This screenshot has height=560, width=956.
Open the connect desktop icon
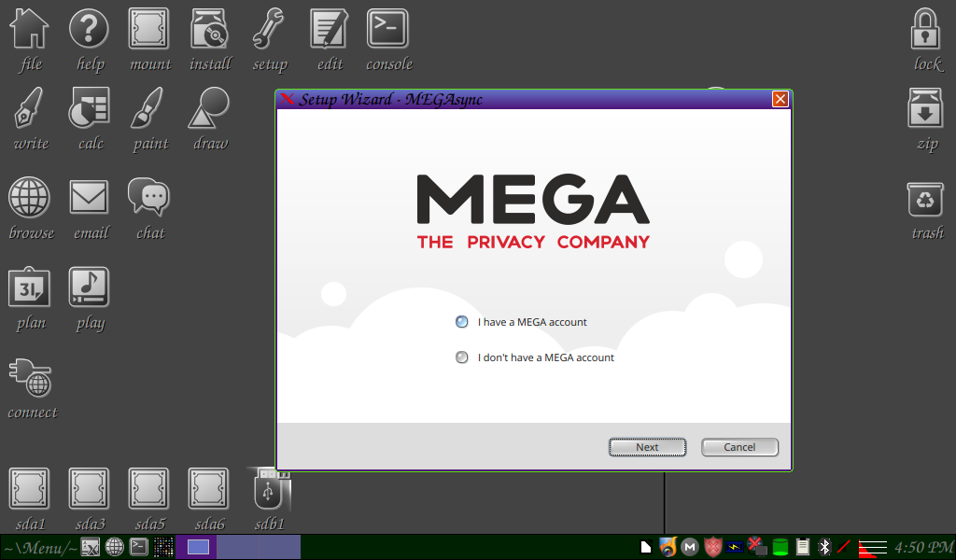pyautogui.click(x=31, y=389)
